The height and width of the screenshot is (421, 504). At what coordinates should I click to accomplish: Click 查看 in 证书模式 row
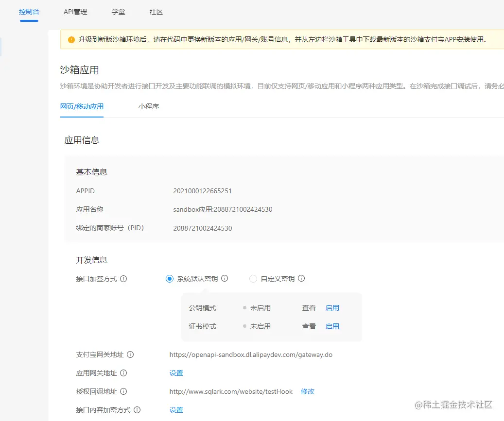point(309,326)
